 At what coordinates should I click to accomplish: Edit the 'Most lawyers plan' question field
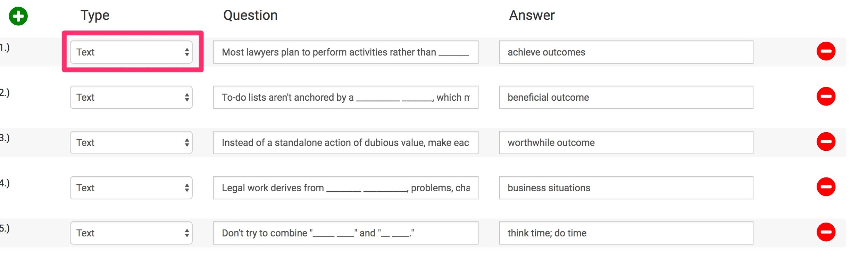pyautogui.click(x=346, y=52)
